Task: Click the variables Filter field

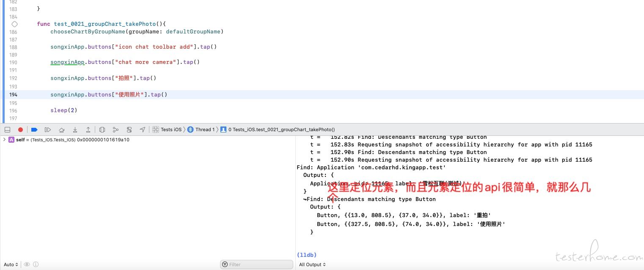Action: tap(256, 264)
